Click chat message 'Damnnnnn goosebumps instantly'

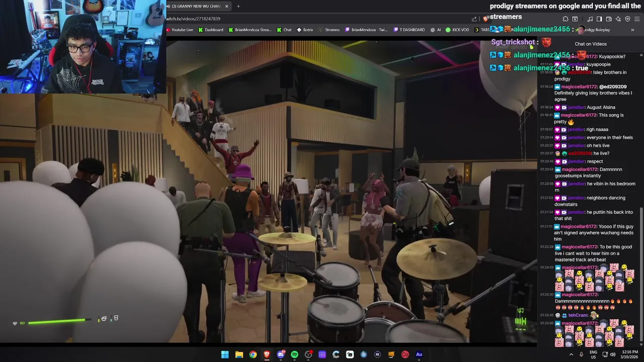(x=589, y=172)
